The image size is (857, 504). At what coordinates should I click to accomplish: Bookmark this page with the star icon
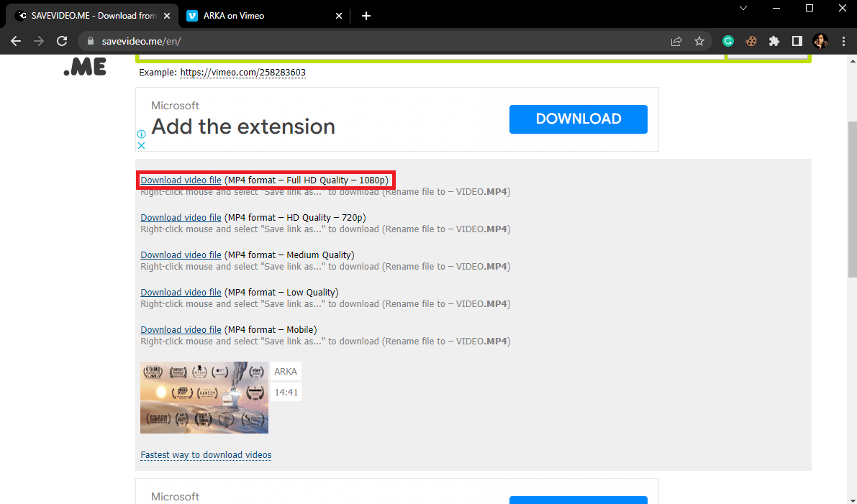699,41
